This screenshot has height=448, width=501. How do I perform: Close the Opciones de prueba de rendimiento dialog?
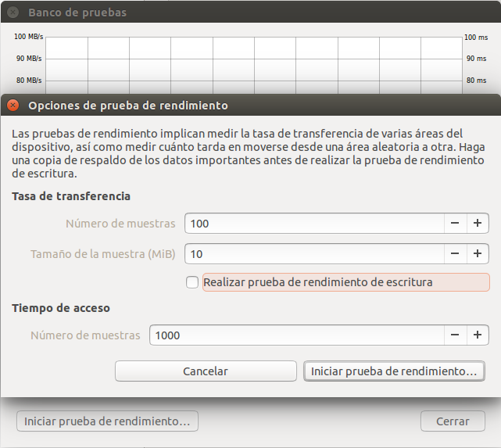point(13,105)
